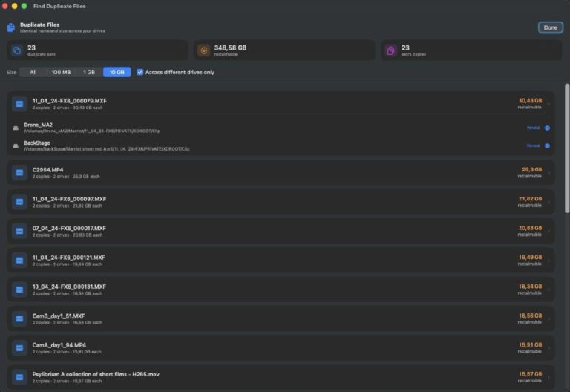Expand the CamA_day1_94.MP4 set

[x=549, y=348]
